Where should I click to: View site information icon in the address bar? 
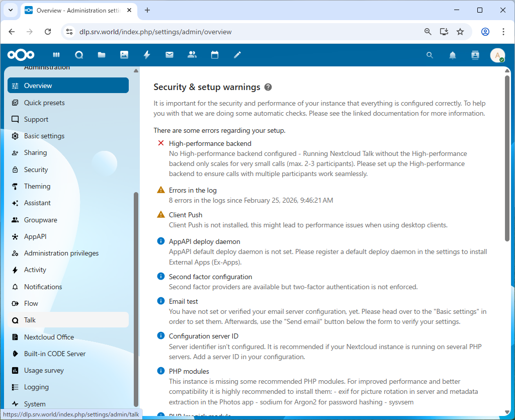(x=69, y=32)
